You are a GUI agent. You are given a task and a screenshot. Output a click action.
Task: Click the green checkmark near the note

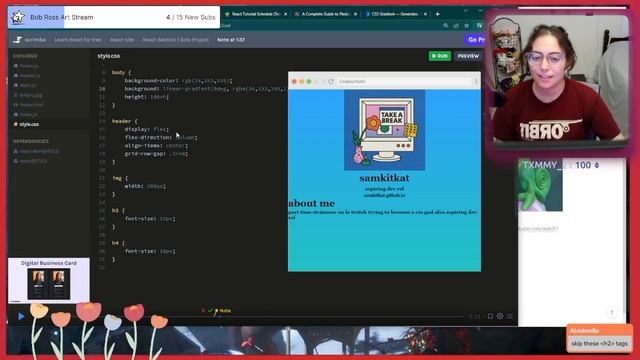click(x=210, y=311)
